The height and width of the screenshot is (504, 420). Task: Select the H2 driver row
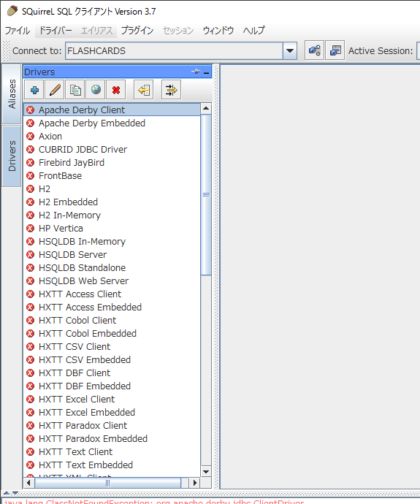click(112, 189)
